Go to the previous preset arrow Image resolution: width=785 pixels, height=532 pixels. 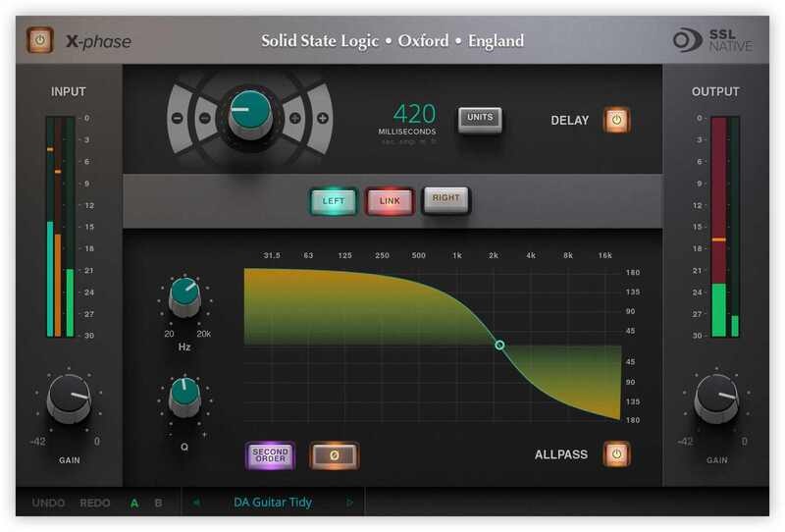(196, 503)
